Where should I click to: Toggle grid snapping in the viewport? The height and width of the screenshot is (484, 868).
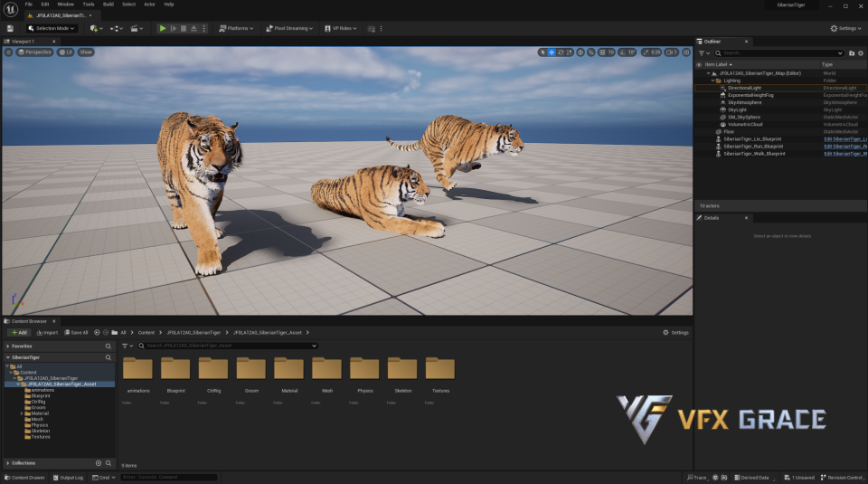pyautogui.click(x=599, y=52)
